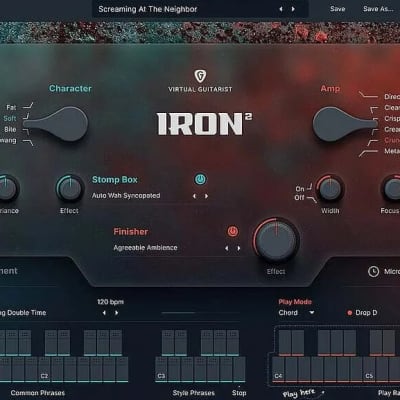Click the 120 bpm tempo value
This screenshot has width=400, height=400.
point(110,302)
